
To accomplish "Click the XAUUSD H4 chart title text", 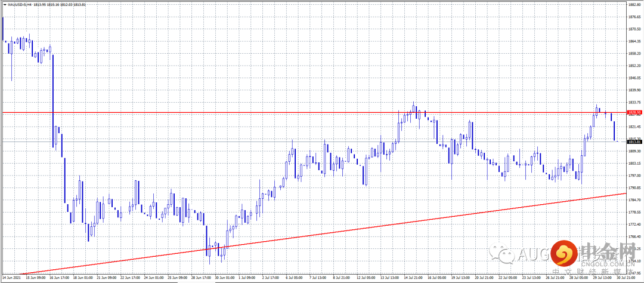I will [x=47, y=4].
